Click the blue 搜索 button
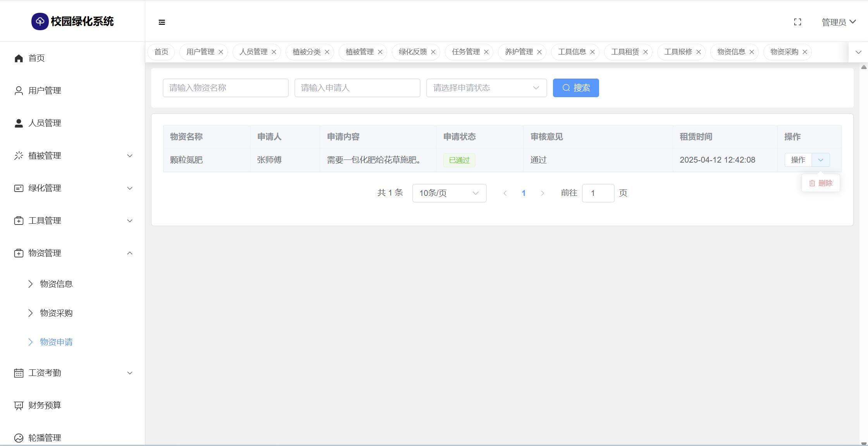 576,88
